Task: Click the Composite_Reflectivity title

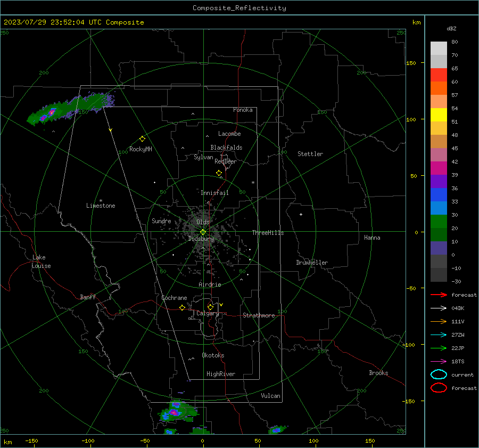Action: pos(239,8)
